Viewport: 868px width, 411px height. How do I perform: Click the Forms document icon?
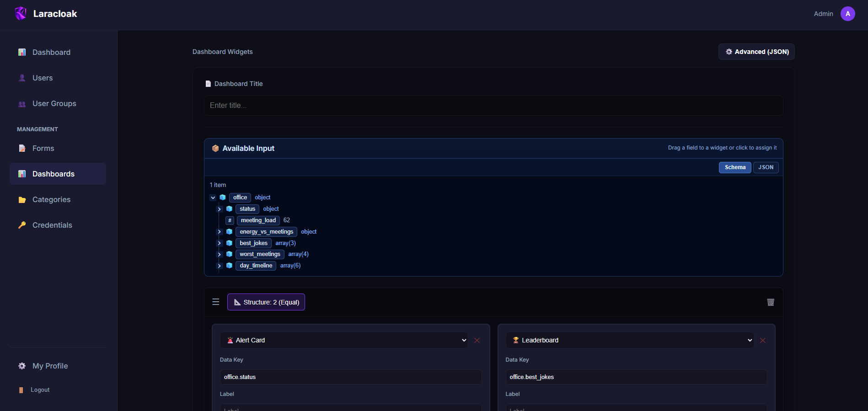click(x=22, y=148)
